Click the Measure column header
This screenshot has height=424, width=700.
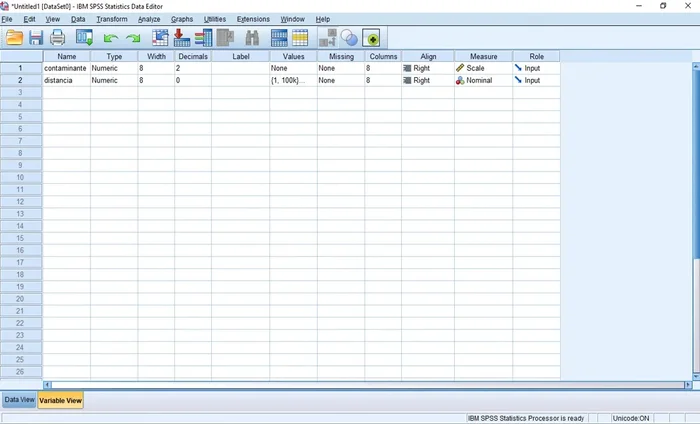pyautogui.click(x=483, y=56)
